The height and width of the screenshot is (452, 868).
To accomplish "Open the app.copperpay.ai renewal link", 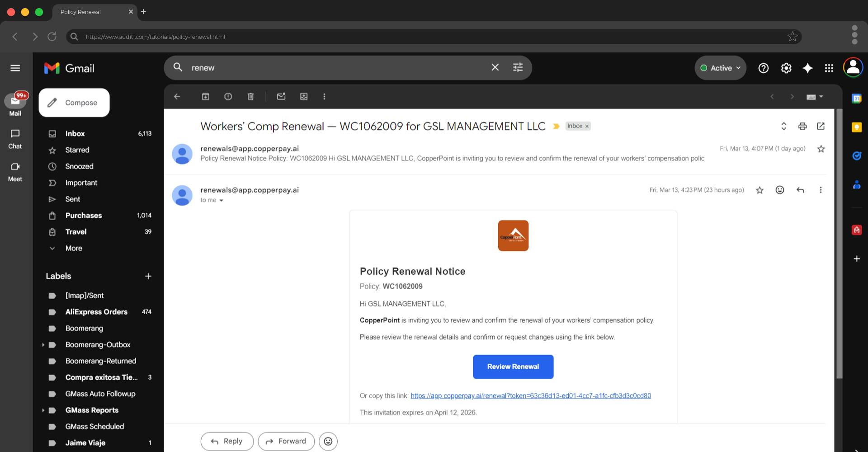I will 531,395.
